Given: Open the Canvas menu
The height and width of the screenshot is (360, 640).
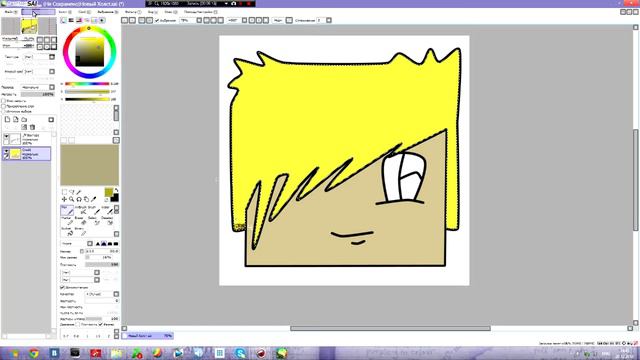Looking at the screenshot, I should pos(64,12).
